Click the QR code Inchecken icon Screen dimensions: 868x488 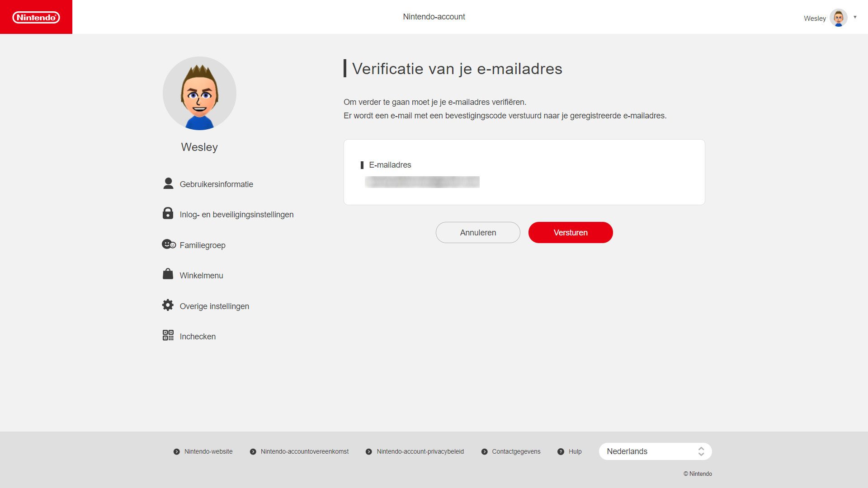point(168,335)
